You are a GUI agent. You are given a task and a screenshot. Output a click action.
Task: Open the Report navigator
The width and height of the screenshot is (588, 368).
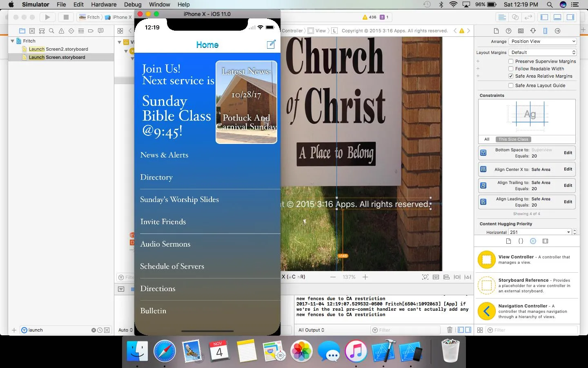(x=100, y=31)
